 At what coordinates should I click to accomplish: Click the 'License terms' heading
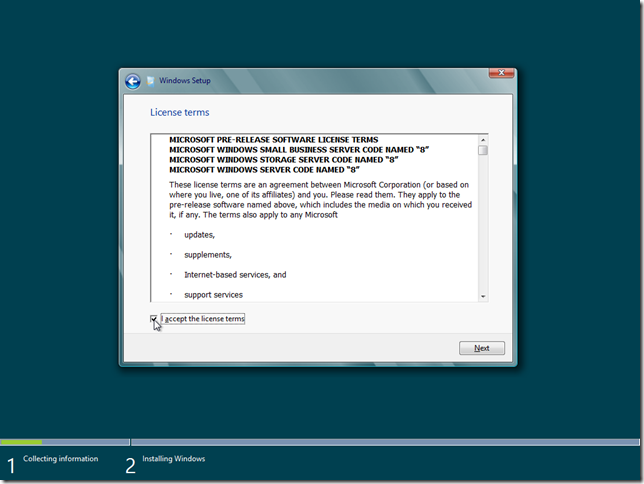(x=179, y=112)
